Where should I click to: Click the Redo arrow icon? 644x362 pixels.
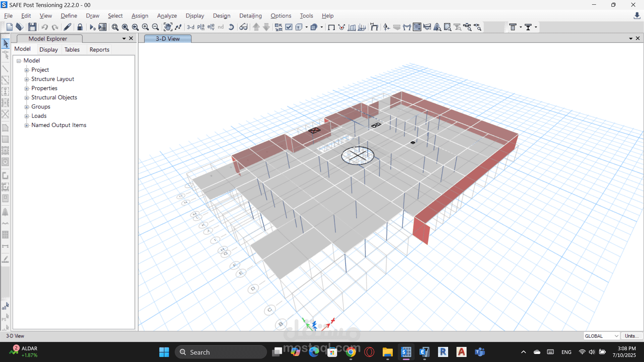(x=55, y=27)
